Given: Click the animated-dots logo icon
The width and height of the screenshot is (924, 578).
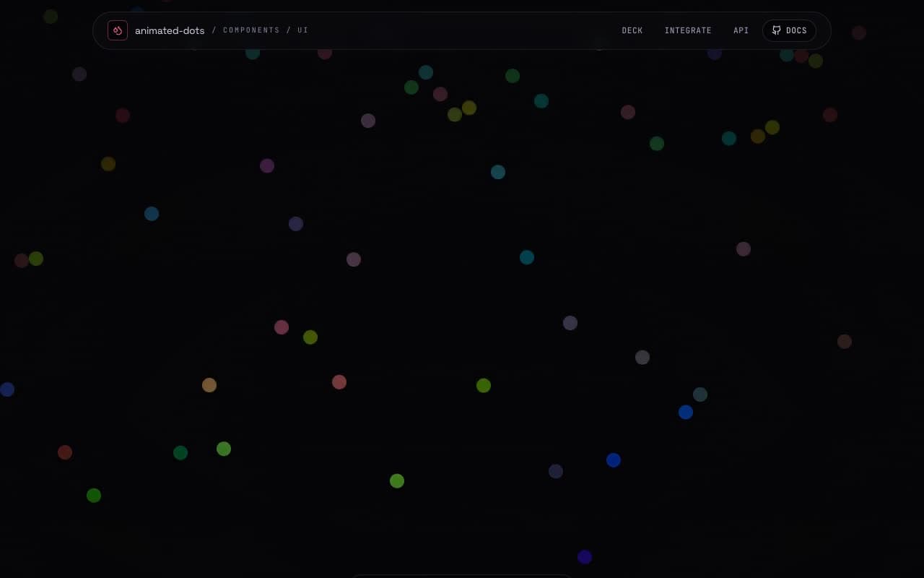Looking at the screenshot, I should [118, 30].
